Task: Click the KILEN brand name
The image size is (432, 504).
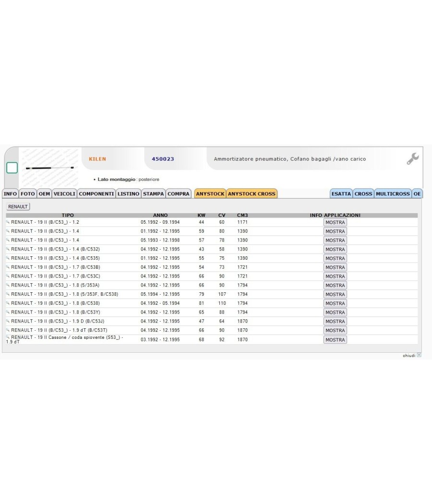Action: point(97,159)
